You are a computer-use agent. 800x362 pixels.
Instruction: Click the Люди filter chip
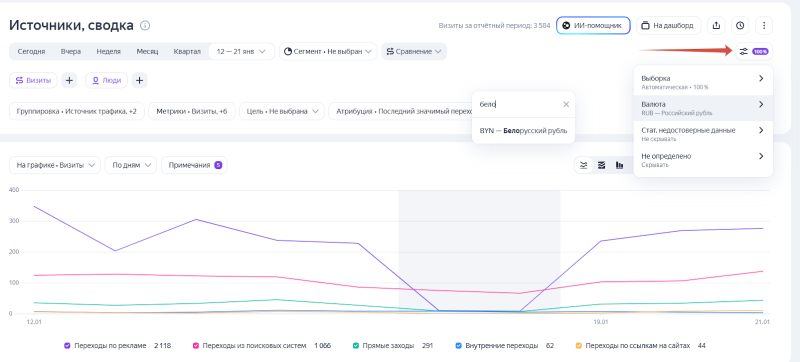[106, 80]
